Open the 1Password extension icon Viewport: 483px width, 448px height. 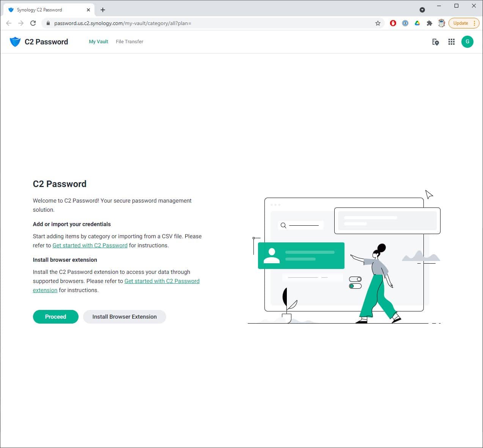click(405, 23)
